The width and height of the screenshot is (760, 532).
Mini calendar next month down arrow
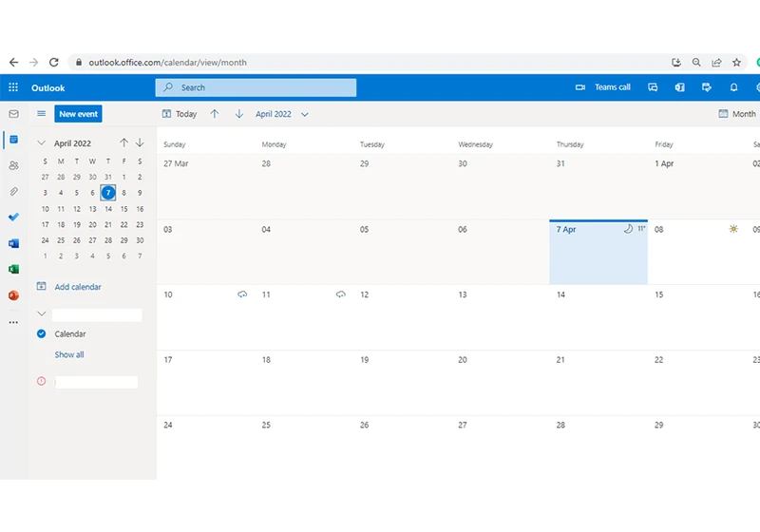(x=140, y=142)
